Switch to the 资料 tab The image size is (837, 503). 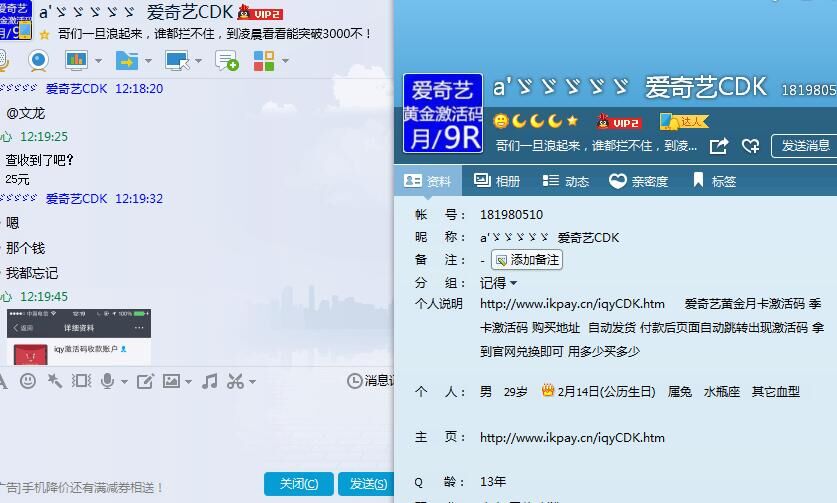point(428,182)
